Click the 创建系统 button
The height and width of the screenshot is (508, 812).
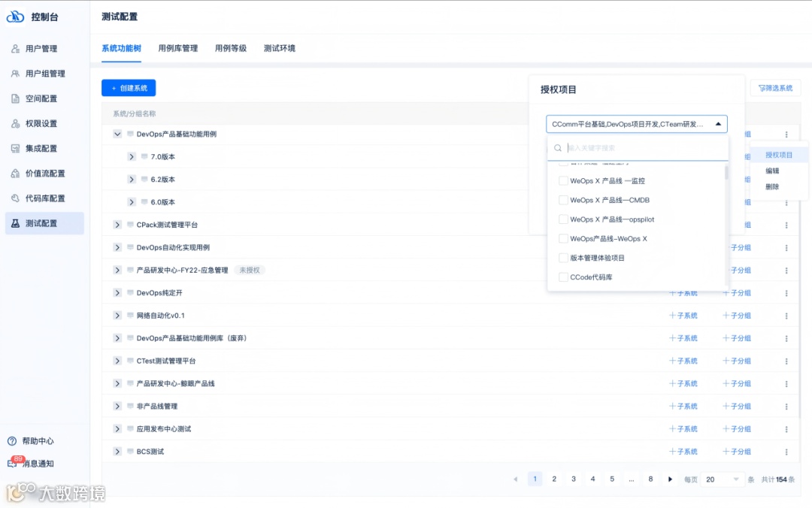coord(129,88)
